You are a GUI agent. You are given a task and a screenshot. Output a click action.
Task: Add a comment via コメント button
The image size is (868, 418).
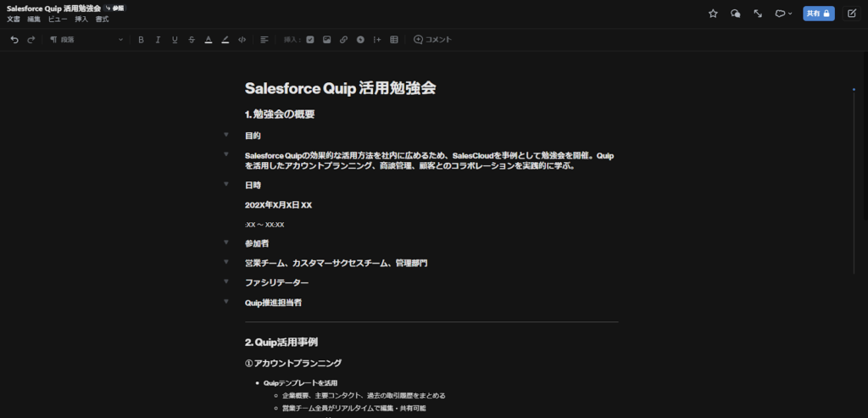coord(433,40)
